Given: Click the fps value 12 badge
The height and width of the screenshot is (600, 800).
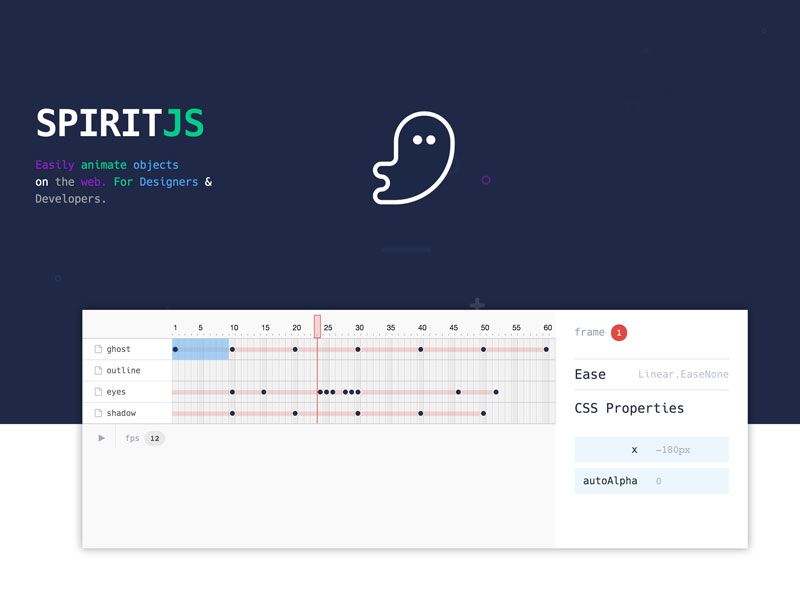Looking at the screenshot, I should (155, 438).
